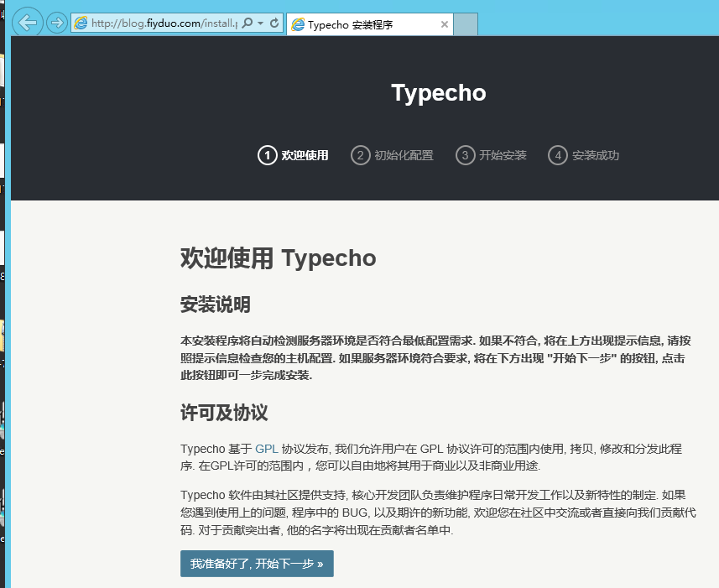Click the Typecho header title

coord(439,92)
